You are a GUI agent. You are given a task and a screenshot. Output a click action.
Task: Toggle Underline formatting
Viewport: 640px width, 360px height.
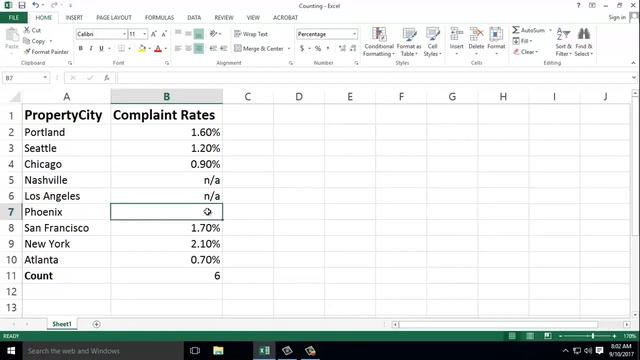[x=101, y=49]
